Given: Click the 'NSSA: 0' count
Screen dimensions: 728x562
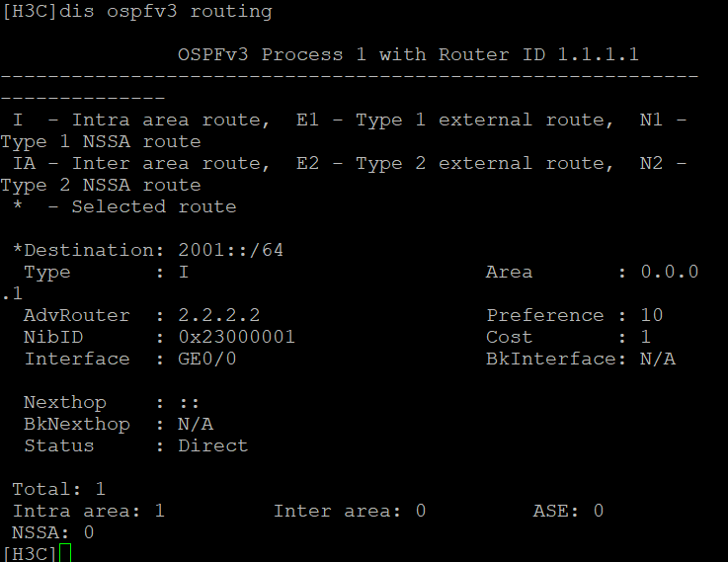Looking at the screenshot, I should coord(53,532).
